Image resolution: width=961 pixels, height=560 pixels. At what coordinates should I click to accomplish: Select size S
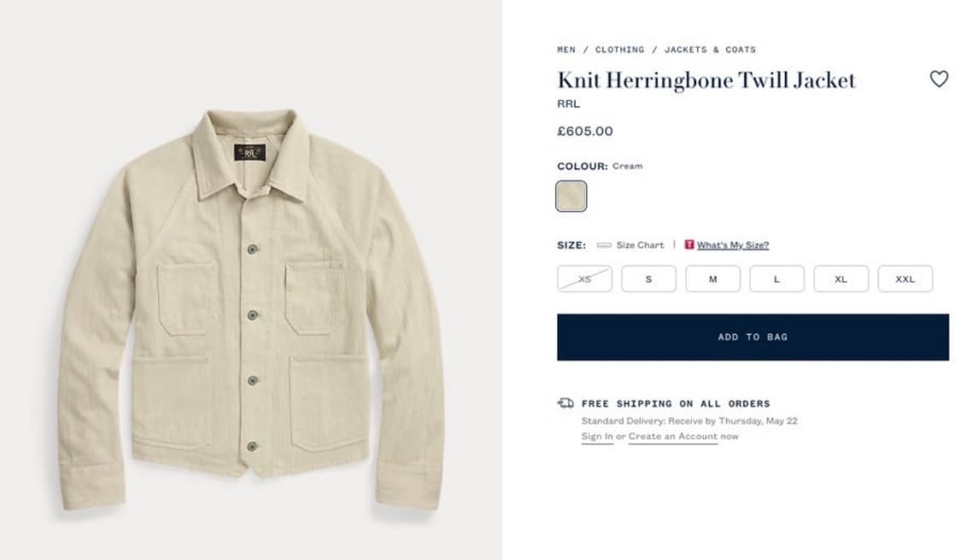648,279
